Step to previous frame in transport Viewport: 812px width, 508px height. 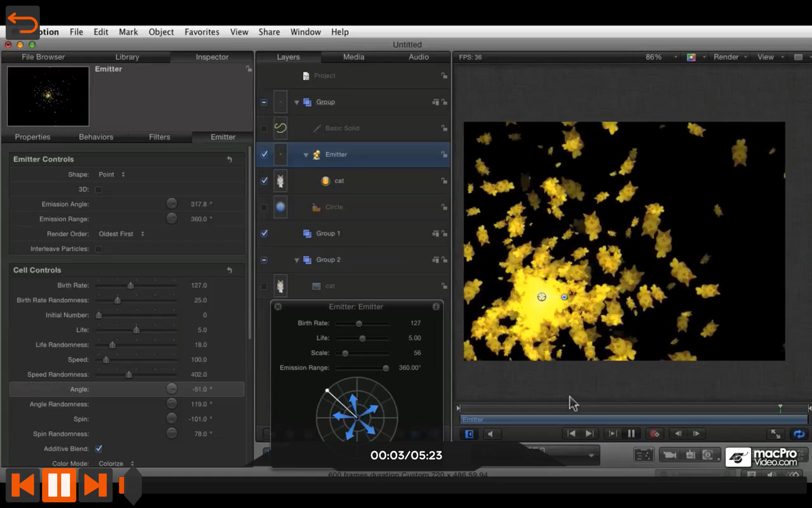tap(678, 434)
